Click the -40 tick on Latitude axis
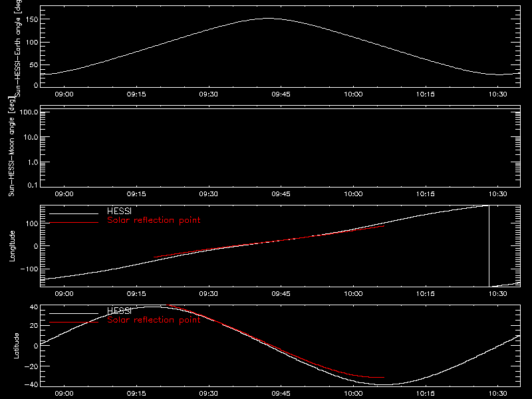Image resolution: width=532 pixels, height=399 pixels. pyautogui.click(x=31, y=384)
